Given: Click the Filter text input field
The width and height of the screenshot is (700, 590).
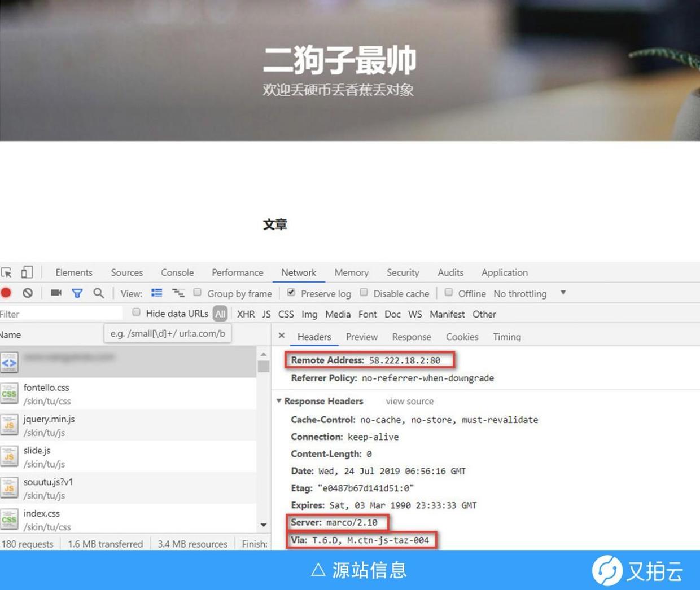Looking at the screenshot, I should click(x=59, y=314).
